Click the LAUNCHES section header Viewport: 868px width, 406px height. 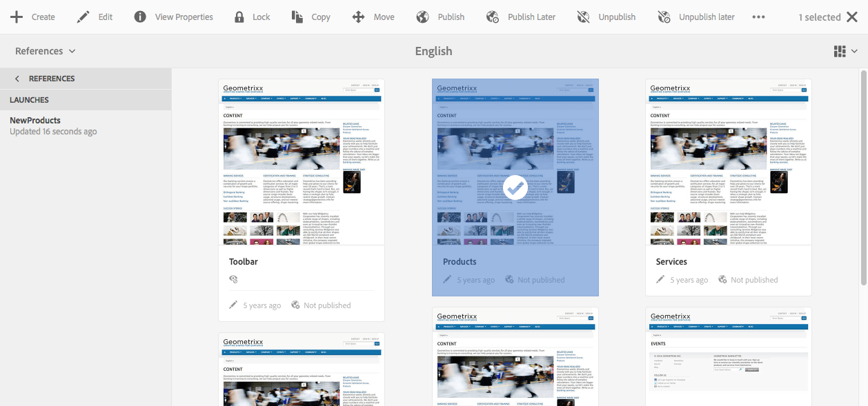pyautogui.click(x=86, y=100)
